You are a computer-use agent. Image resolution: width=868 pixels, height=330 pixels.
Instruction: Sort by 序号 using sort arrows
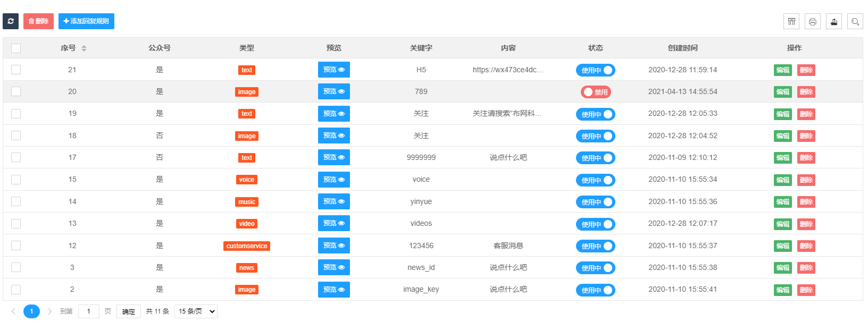click(84, 48)
